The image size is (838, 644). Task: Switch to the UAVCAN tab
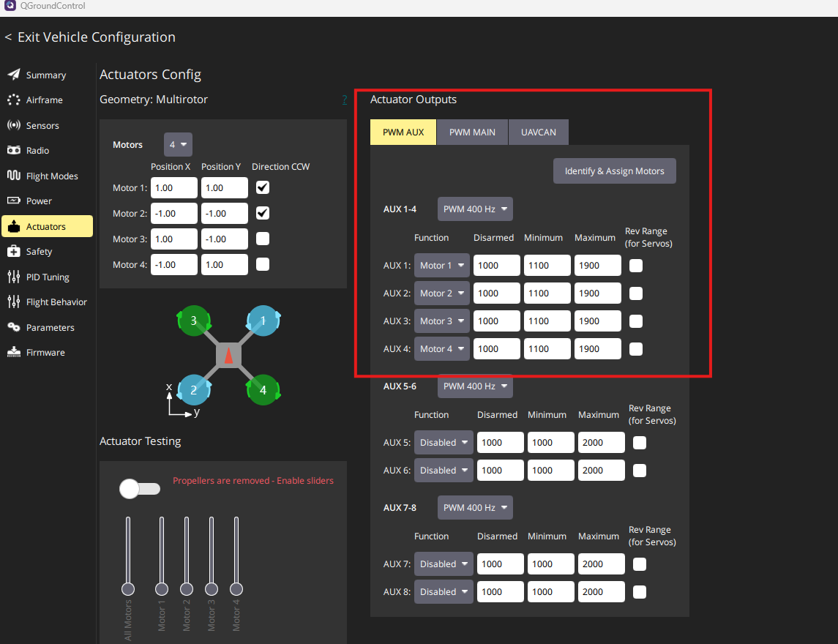pos(538,132)
